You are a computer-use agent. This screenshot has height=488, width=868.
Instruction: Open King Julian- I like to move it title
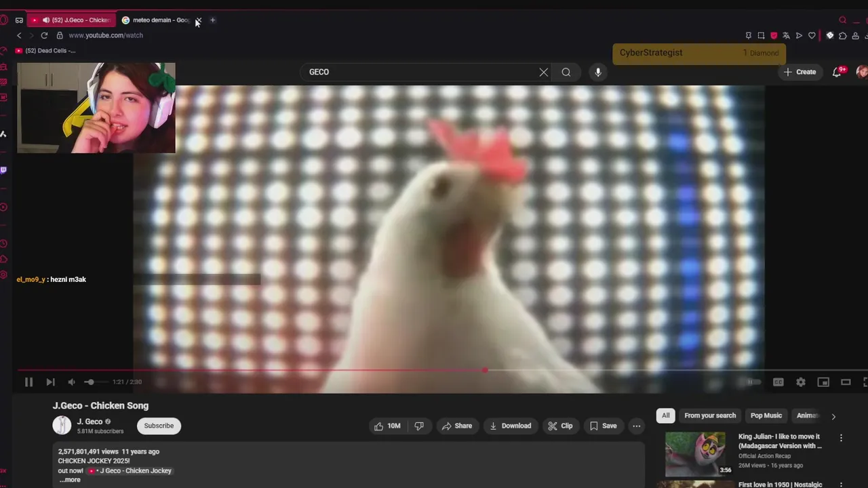tap(780, 441)
